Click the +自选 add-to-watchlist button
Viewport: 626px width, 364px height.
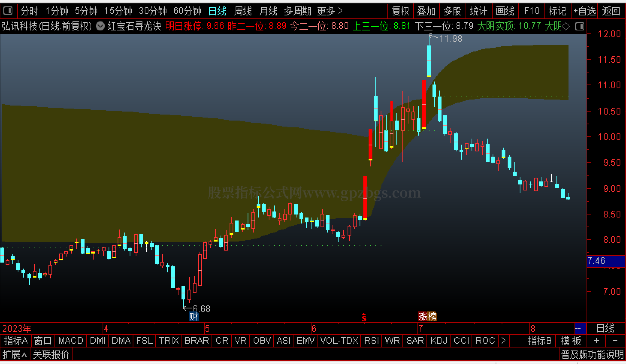[x=585, y=11]
